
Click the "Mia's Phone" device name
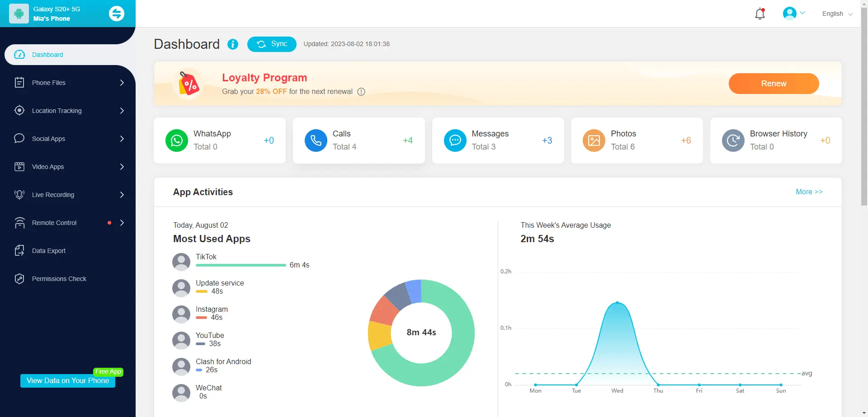[x=52, y=19]
